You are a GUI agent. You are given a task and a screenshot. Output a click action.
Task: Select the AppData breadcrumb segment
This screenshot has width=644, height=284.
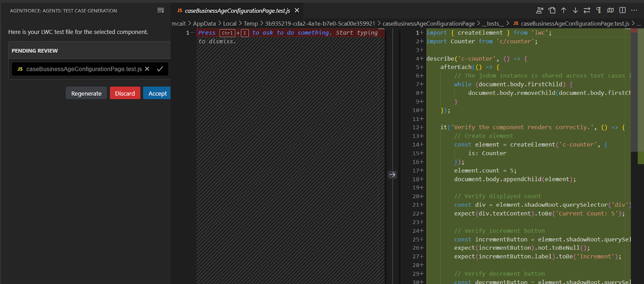pyautogui.click(x=204, y=24)
